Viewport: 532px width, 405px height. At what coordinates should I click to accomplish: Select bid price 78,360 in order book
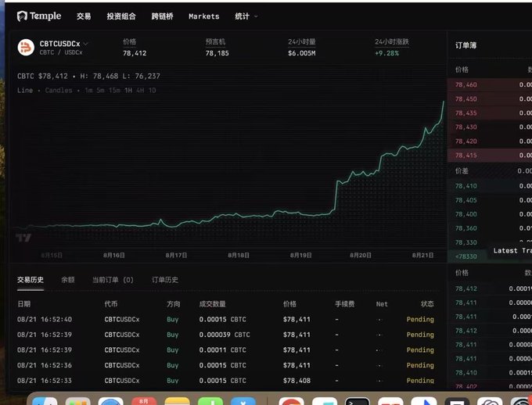[x=465, y=228]
